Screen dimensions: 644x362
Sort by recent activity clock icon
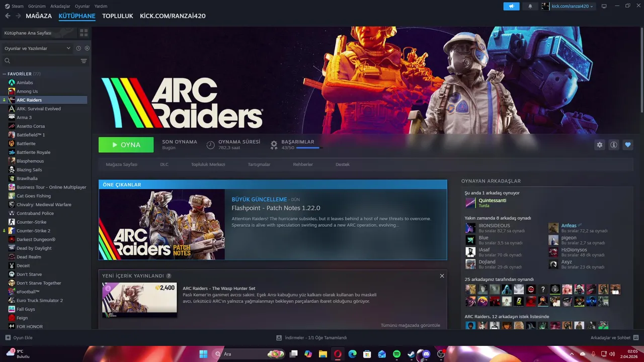(x=78, y=48)
